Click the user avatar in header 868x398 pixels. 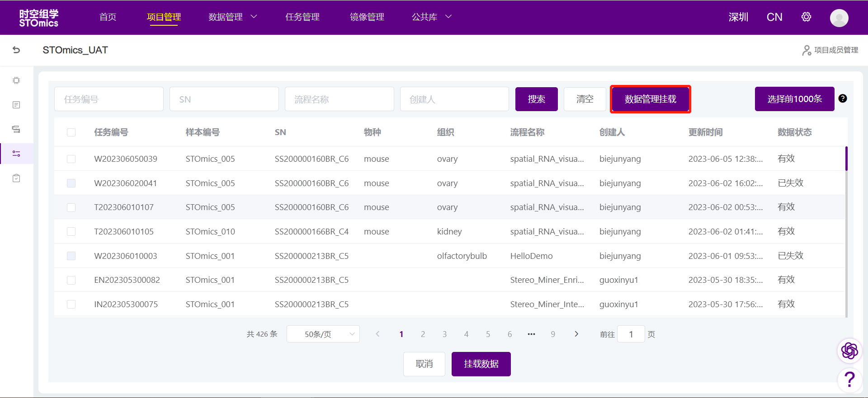click(839, 18)
